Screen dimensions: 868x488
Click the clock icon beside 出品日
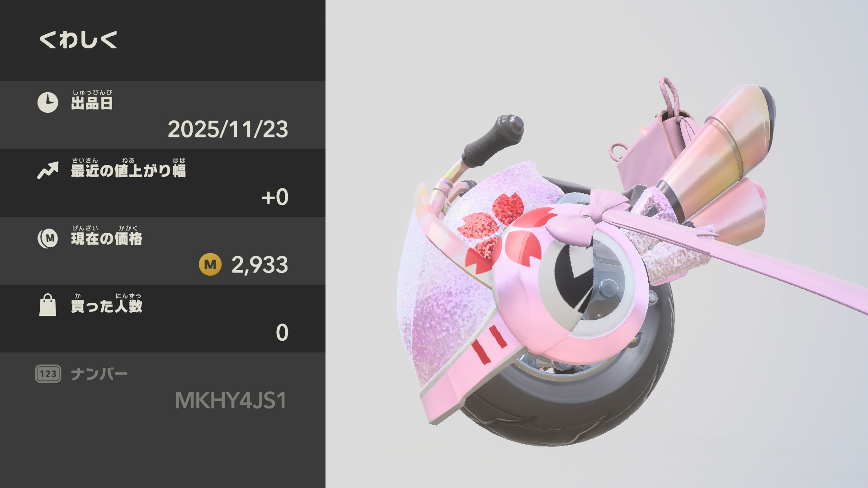47,103
